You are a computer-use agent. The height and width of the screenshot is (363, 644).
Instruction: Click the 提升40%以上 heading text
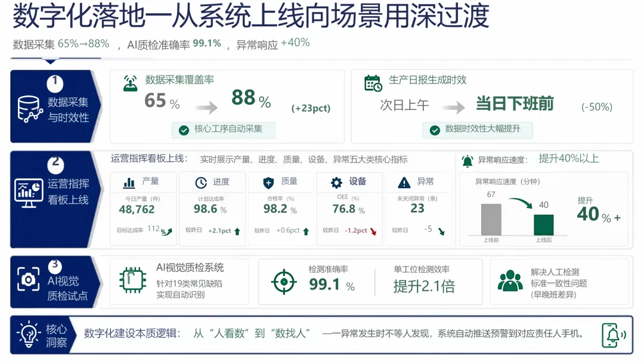(569, 159)
